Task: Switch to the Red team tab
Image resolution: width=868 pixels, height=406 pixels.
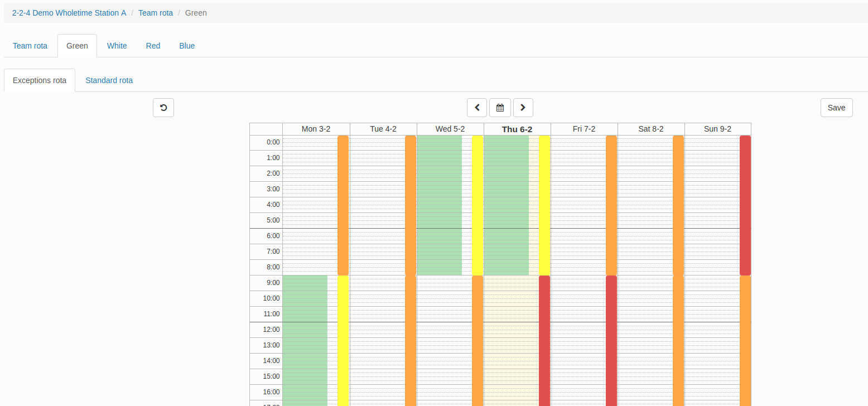Action: pyautogui.click(x=153, y=46)
